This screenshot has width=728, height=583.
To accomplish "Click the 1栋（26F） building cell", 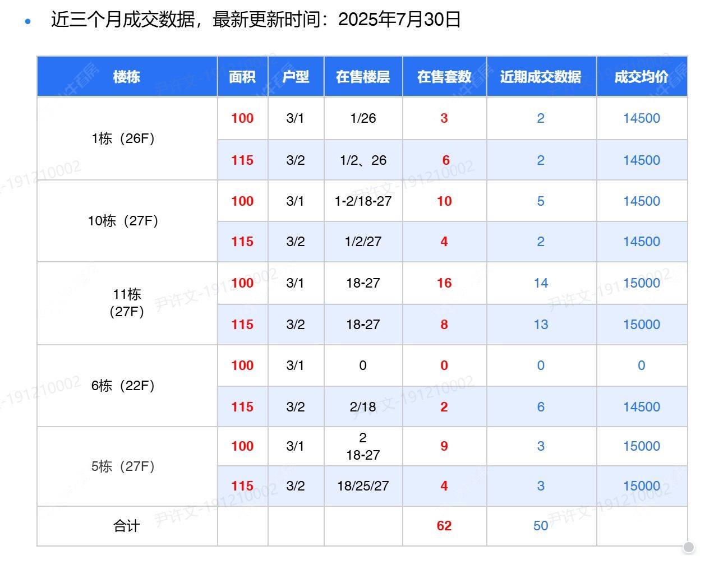I will pyautogui.click(x=123, y=138).
